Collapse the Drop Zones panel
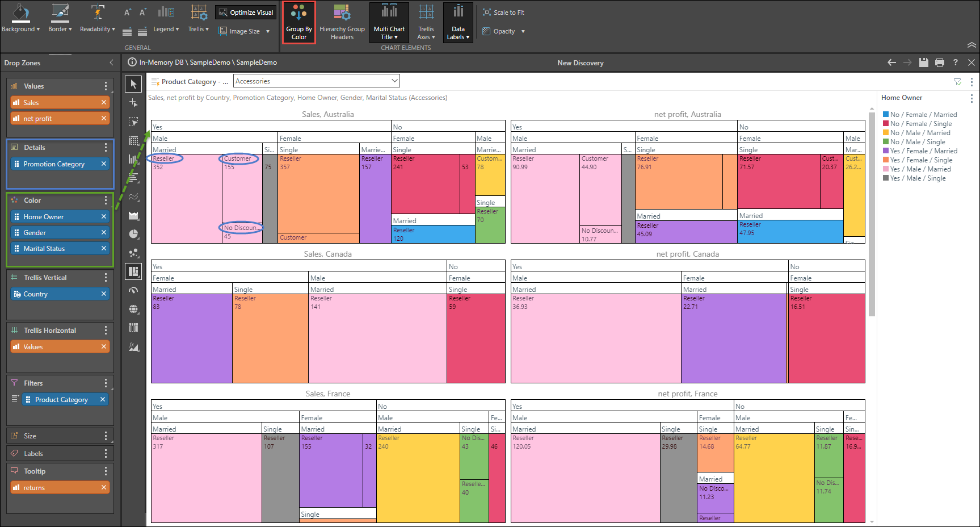Screen dimensions: 980x527 (x=111, y=62)
